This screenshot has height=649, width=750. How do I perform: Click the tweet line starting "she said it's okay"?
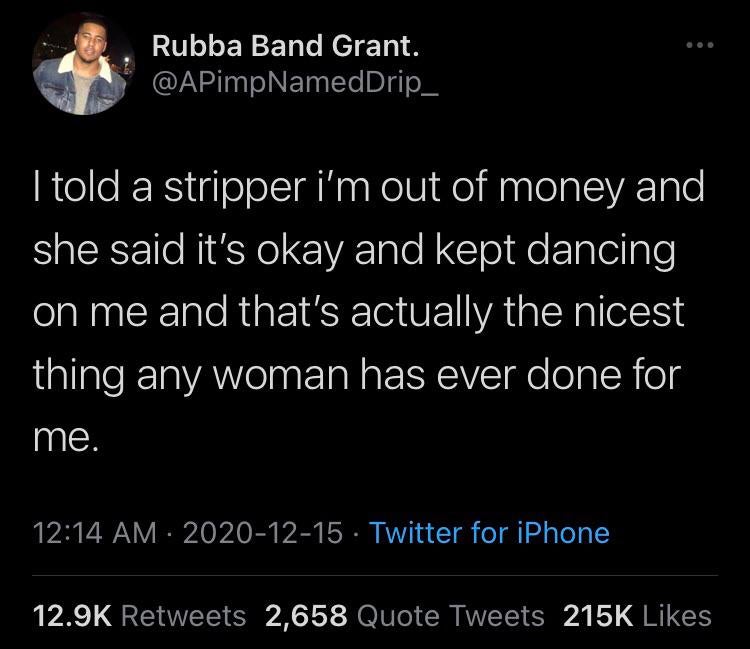pyautogui.click(x=355, y=249)
